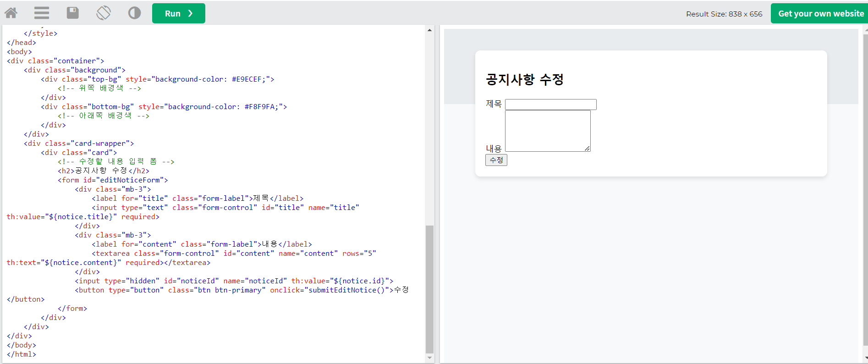The width and height of the screenshot is (868, 364).
Task: Place cursor on the <div class="card-wrapper"> line
Action: pyautogui.click(x=79, y=143)
